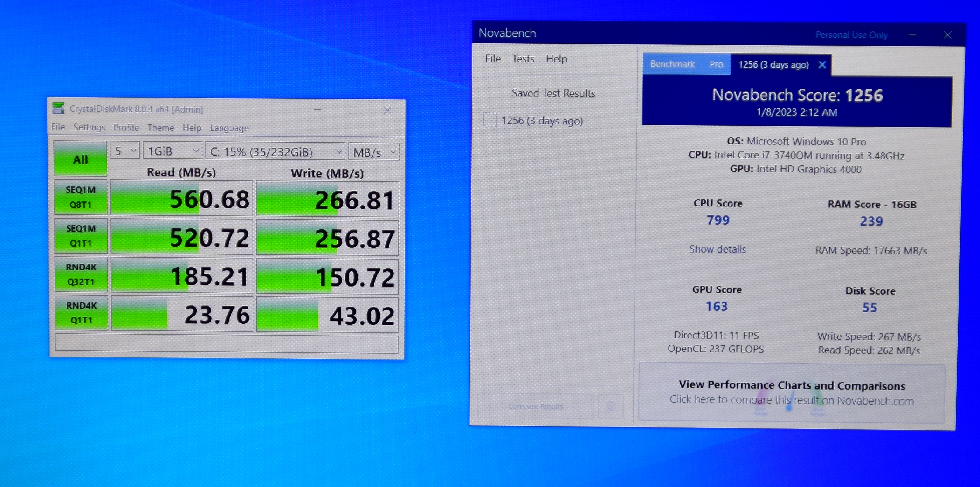Click the 560.68 SEQ1M Q8T1 read result
980x487 pixels.
pos(182,199)
